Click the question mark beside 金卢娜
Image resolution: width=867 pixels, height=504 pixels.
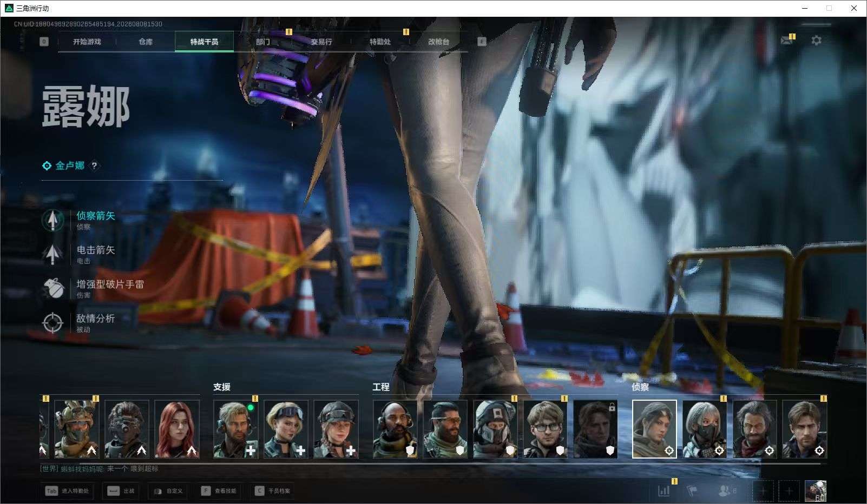[x=94, y=165]
